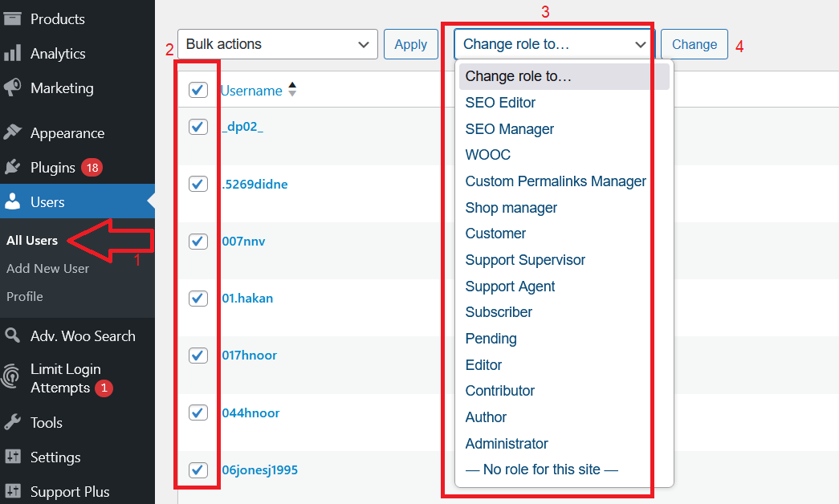The width and height of the screenshot is (839, 504).
Task: Open the 06jonesj1995 user link
Action: [x=259, y=469]
